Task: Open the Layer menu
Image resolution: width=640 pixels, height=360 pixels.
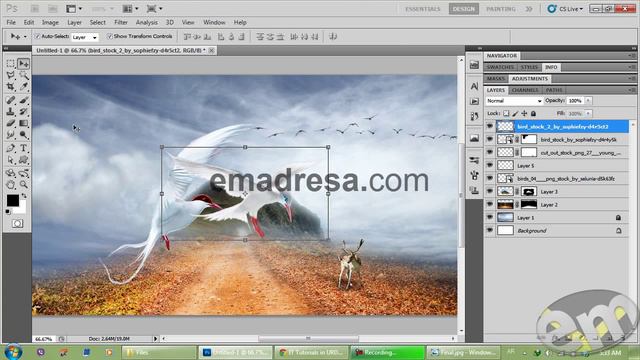Action: [x=74, y=22]
